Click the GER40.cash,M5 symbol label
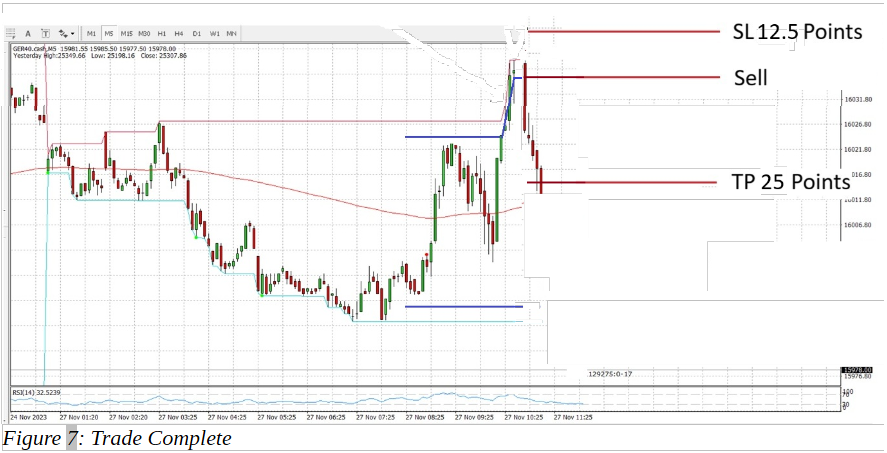887x453 pixels. [x=35, y=49]
